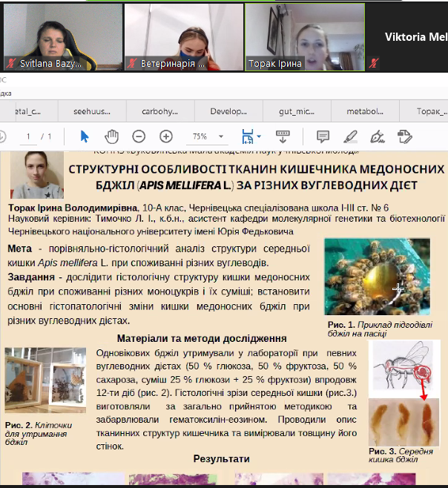Viewport: 448px width, 488px height.
Task: Open the 75% zoom level dropdown
Action: point(208,136)
